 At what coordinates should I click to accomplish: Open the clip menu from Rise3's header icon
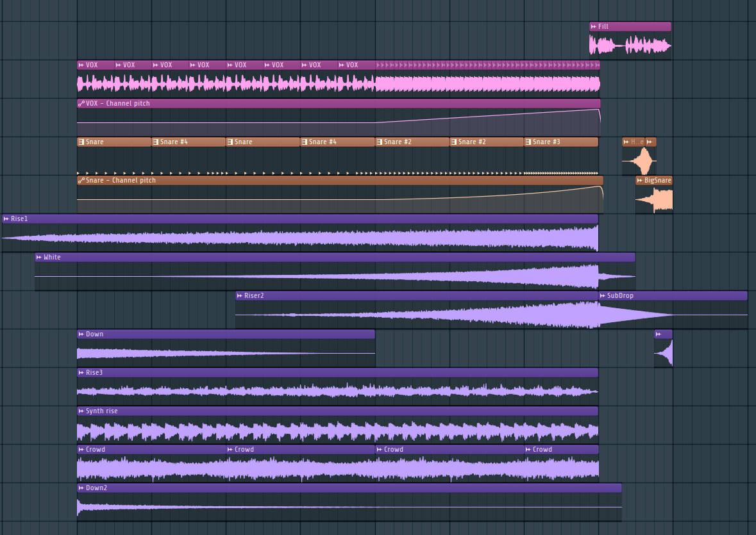tap(80, 372)
